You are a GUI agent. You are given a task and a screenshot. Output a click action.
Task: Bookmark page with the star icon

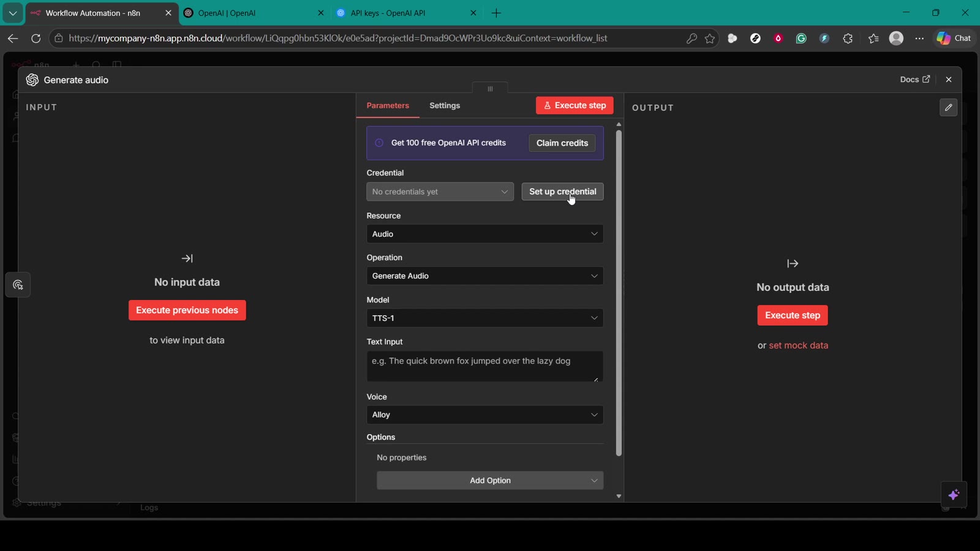pyautogui.click(x=710, y=39)
